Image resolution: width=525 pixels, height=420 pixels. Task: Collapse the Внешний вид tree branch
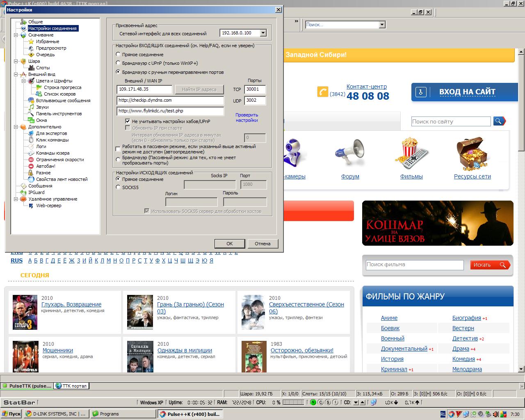pyautogui.click(x=16, y=74)
